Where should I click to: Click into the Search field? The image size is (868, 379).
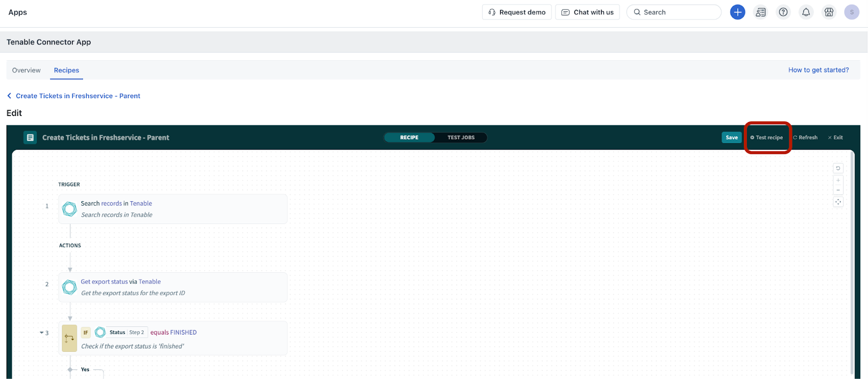[674, 12]
